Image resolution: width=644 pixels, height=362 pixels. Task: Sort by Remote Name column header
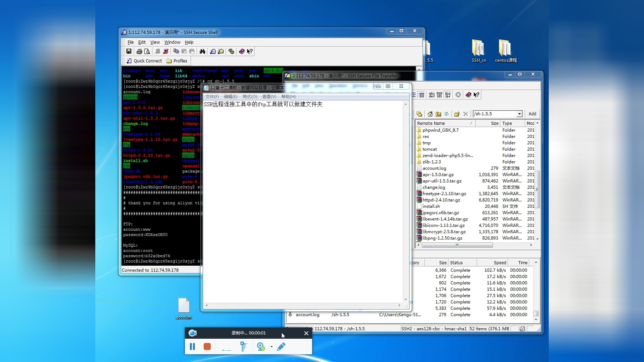pyautogui.click(x=445, y=123)
